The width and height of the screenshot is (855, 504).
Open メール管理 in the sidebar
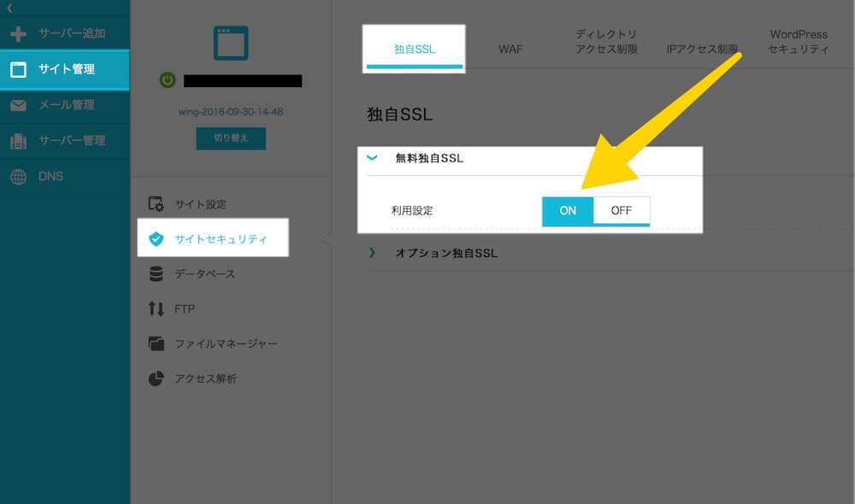(x=65, y=105)
